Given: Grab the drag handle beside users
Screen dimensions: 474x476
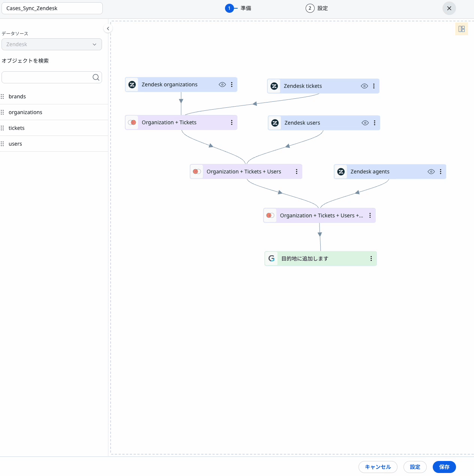Looking at the screenshot, I should tap(3, 144).
